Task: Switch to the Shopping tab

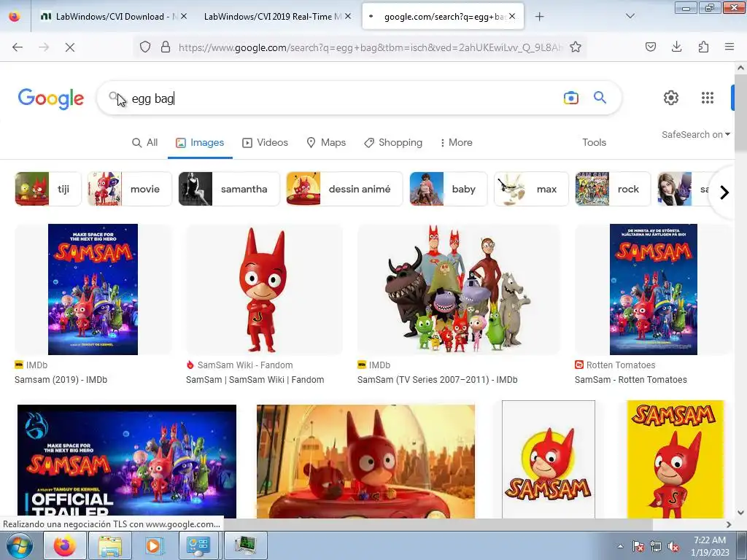Action: pyautogui.click(x=393, y=142)
